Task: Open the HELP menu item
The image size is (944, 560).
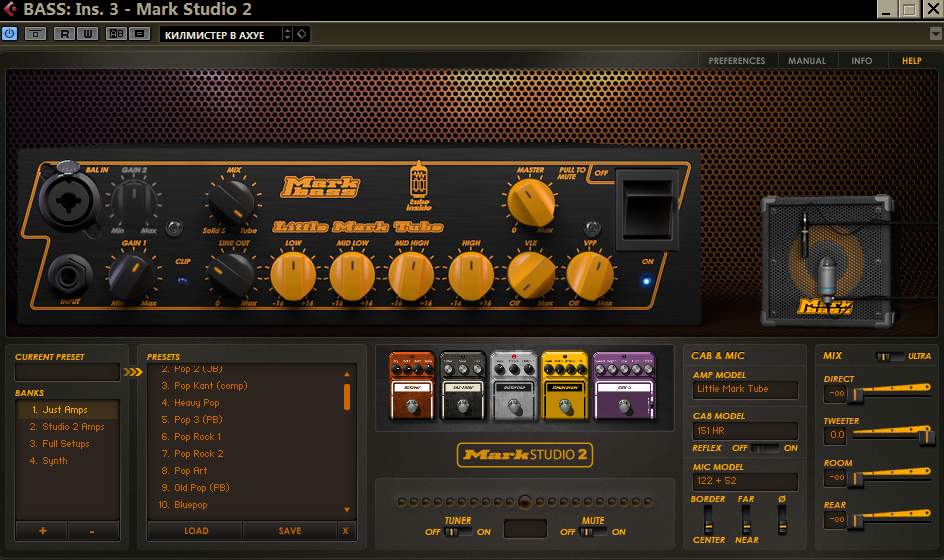Action: click(x=911, y=61)
